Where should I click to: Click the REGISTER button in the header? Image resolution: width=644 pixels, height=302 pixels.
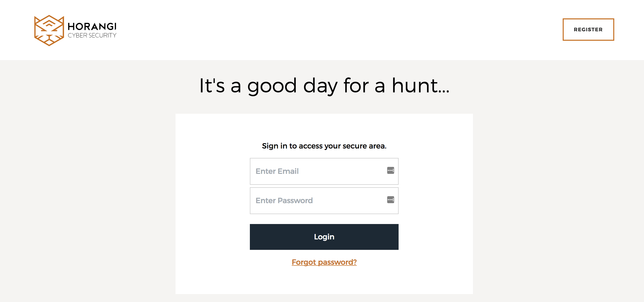pos(588,29)
